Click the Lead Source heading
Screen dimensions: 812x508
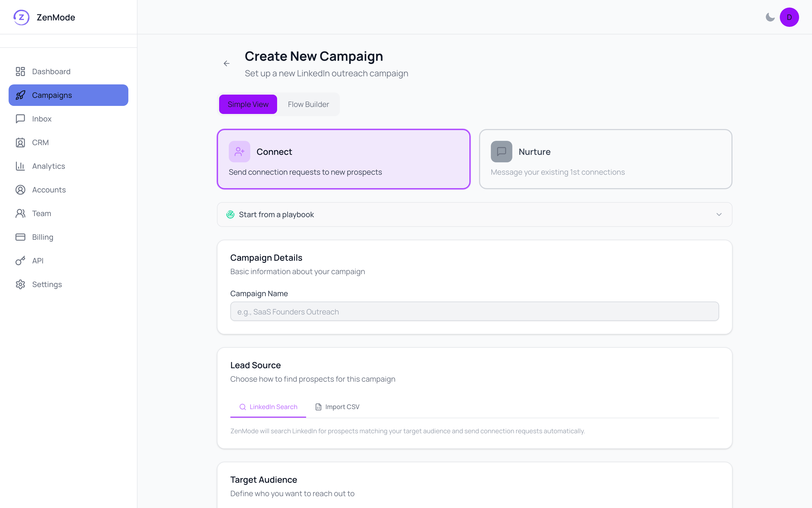pyautogui.click(x=255, y=365)
